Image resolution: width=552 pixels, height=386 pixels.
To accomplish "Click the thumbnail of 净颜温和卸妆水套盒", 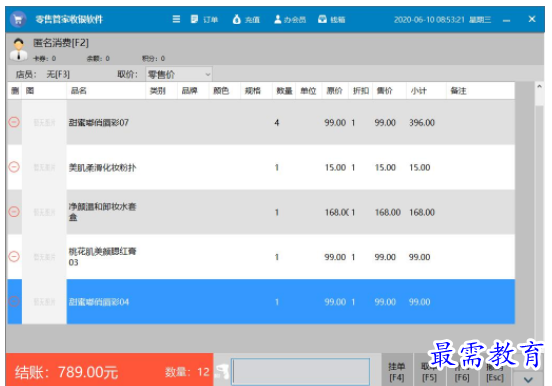I will (44, 212).
